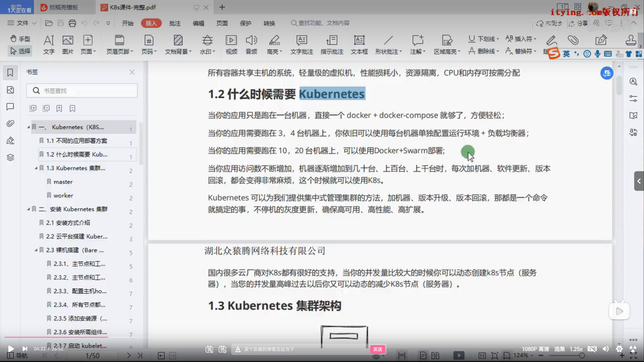Open the attachments paperclip panel in sidebar
The image size is (644, 362).
10,123
